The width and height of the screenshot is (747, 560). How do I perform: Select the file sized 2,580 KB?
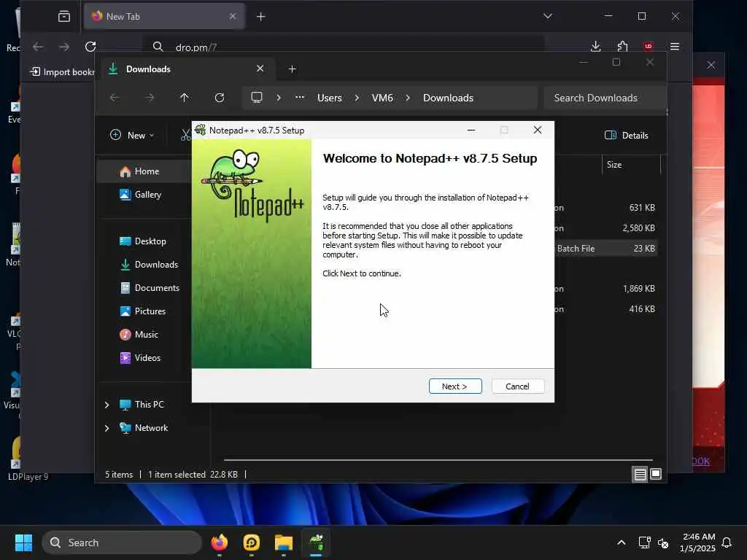(606, 228)
